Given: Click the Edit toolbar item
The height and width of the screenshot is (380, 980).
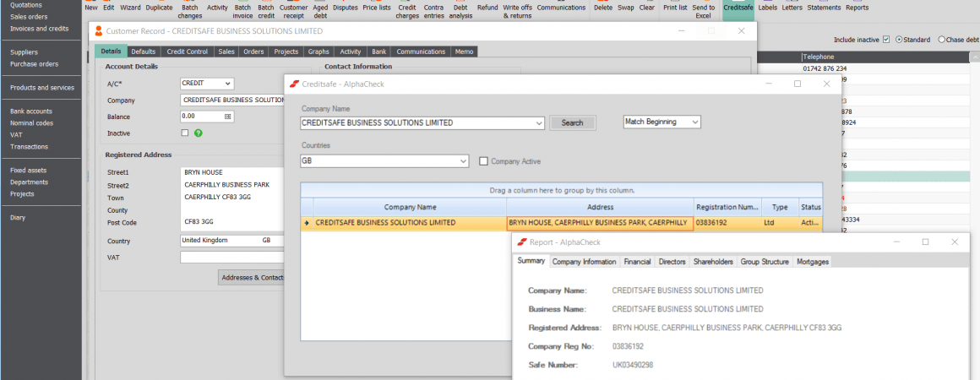Looking at the screenshot, I should (109, 8).
